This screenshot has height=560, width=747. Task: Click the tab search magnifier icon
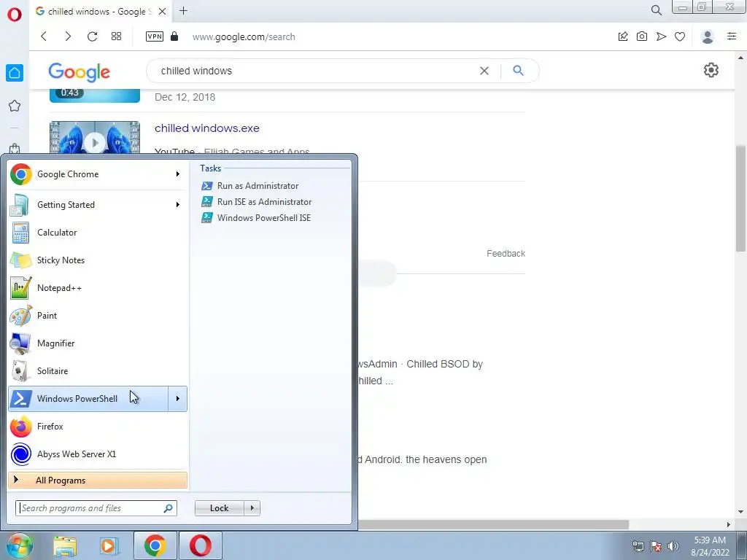tap(656, 10)
